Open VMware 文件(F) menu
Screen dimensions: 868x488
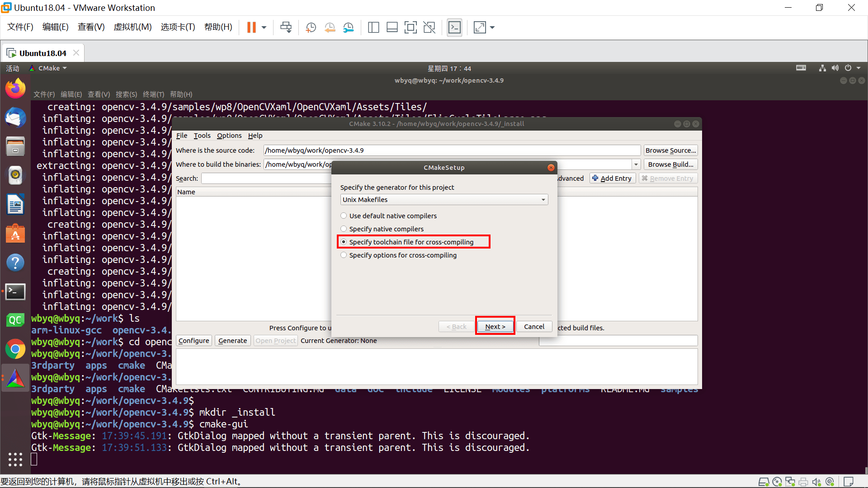click(20, 27)
